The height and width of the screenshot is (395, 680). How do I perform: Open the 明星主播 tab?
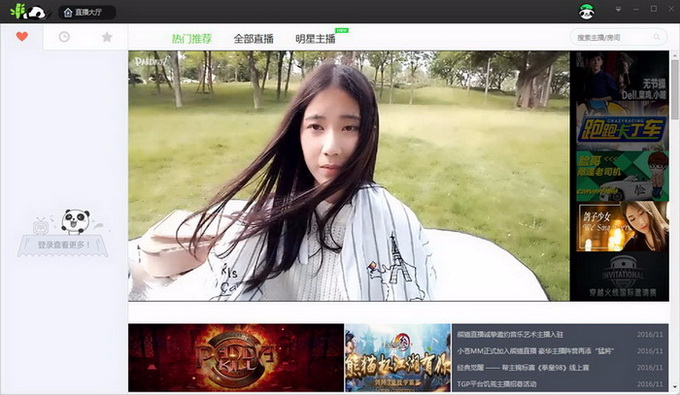315,39
